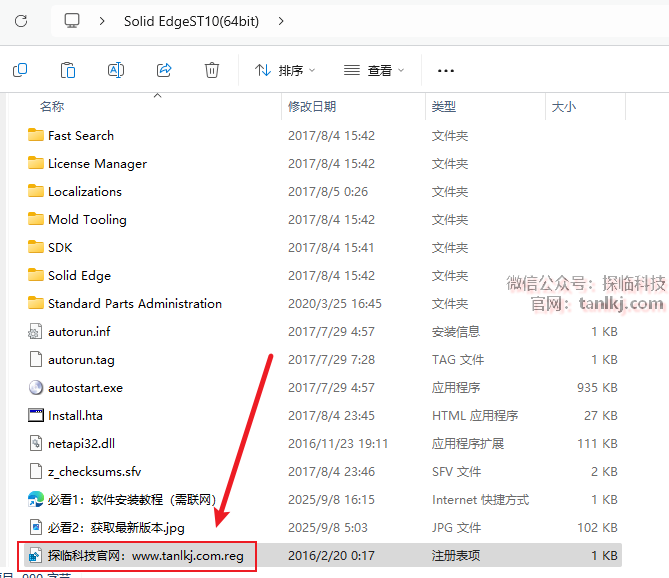Click the Cut icon in toolbar
Screen dimensions: 669x578
click(x=20, y=70)
